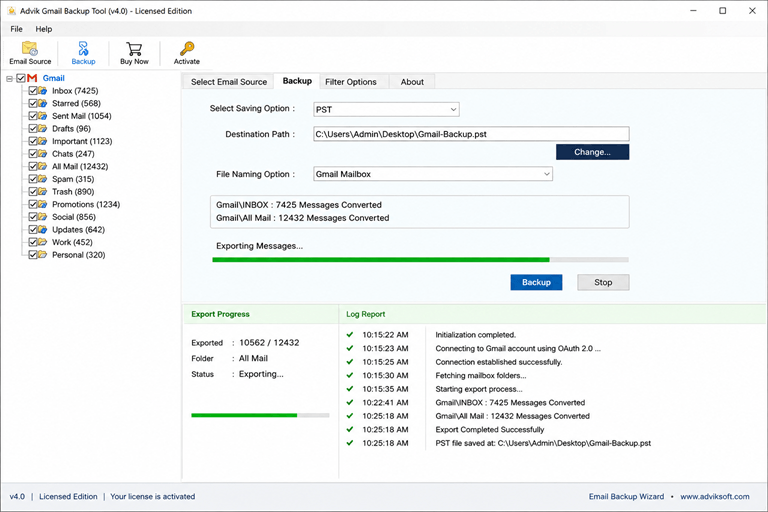Click the All Mail folder icon
This screenshot has height=512, width=768.
[x=43, y=167]
